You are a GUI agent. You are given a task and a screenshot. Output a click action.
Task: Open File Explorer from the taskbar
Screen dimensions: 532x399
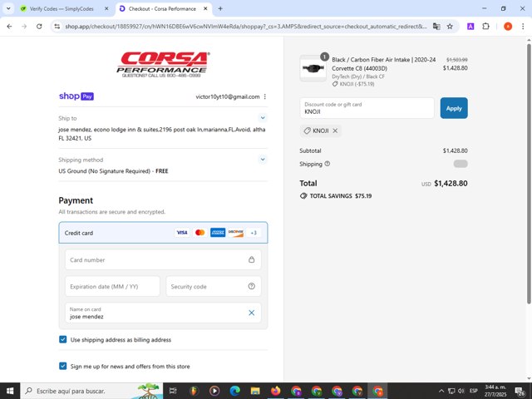[255, 391]
